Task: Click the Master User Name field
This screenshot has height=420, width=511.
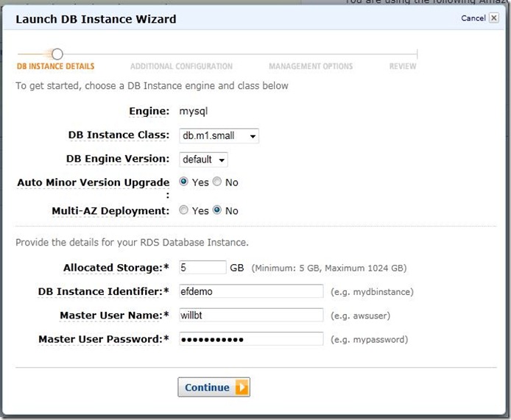Action: (251, 316)
